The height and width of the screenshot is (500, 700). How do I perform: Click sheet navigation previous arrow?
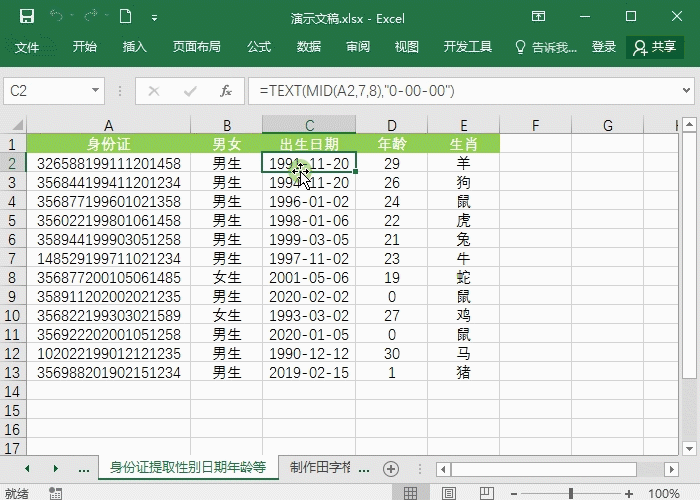point(28,468)
